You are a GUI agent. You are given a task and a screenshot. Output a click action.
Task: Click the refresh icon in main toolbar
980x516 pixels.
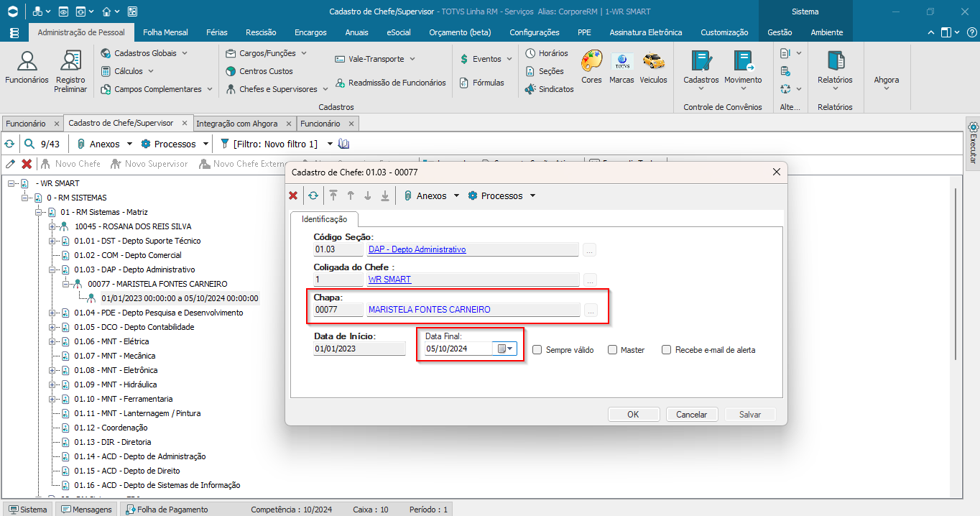9,144
